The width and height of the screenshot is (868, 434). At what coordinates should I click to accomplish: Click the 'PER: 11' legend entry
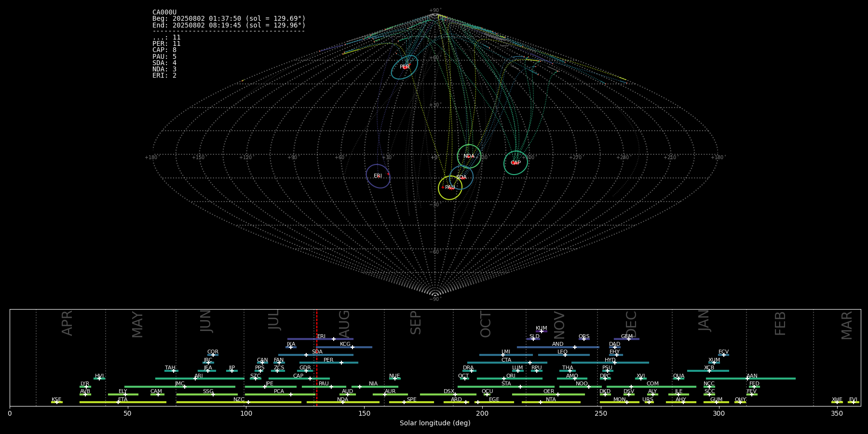pos(166,44)
